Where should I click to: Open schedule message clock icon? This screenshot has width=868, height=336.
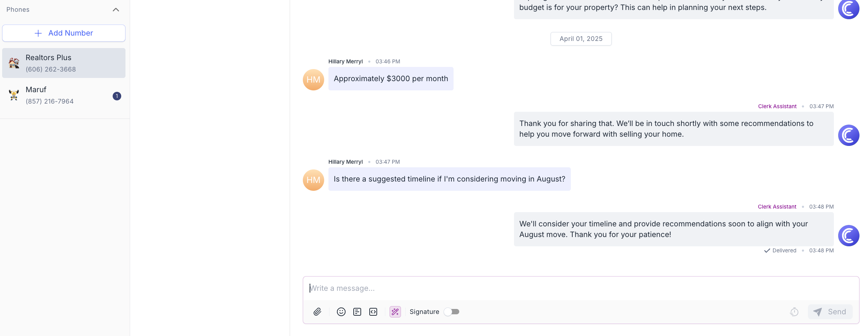click(x=794, y=312)
